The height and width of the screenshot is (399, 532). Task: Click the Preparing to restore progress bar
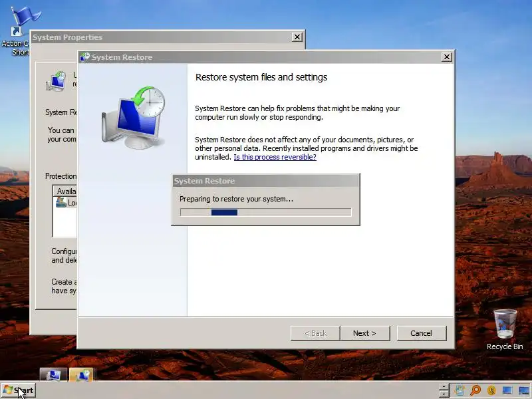click(x=265, y=212)
